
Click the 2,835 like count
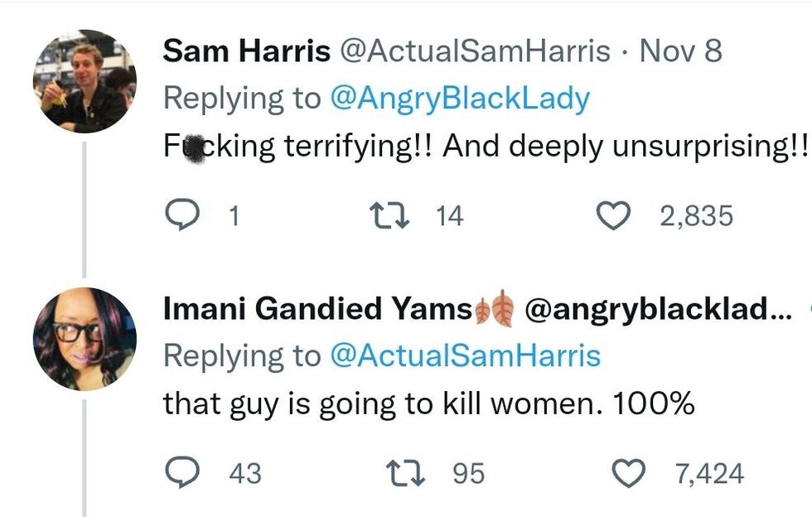[x=697, y=216]
